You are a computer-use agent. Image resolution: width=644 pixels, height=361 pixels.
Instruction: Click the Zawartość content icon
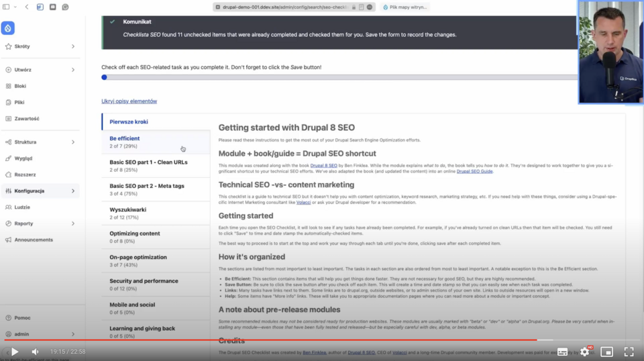click(x=8, y=119)
